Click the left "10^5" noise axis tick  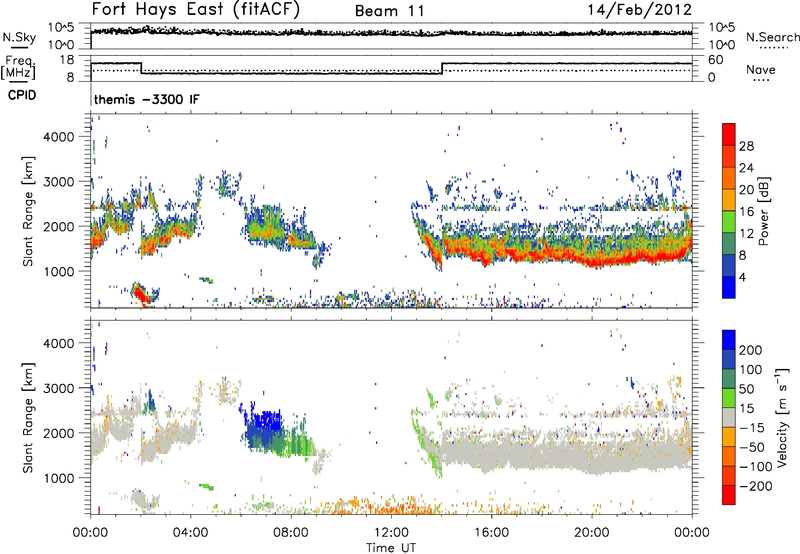pyautogui.click(x=61, y=28)
